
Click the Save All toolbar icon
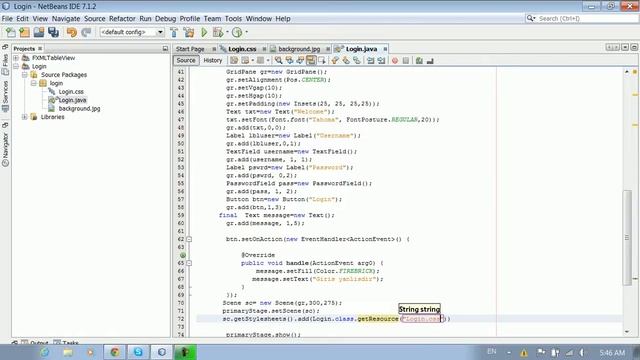(53, 32)
